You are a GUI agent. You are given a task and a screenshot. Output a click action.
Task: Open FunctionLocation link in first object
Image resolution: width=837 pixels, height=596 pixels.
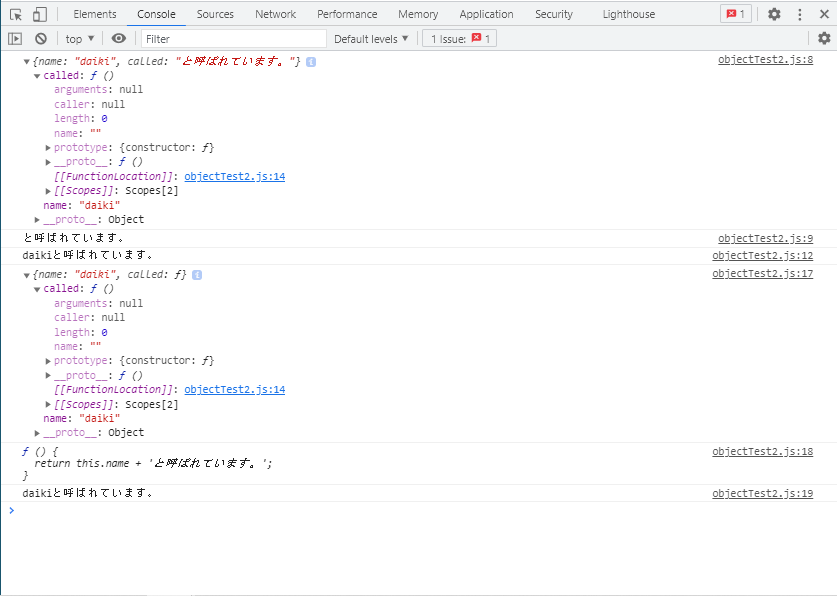(x=234, y=177)
